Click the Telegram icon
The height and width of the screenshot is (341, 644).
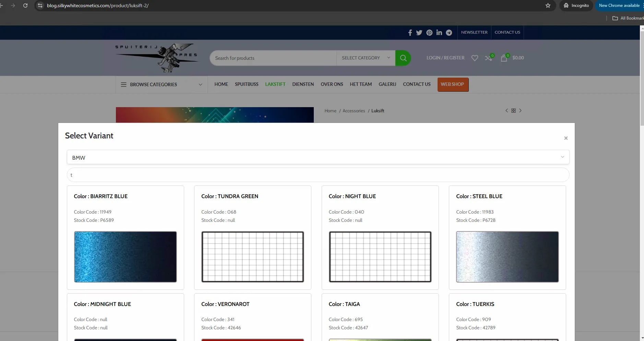coord(449,32)
